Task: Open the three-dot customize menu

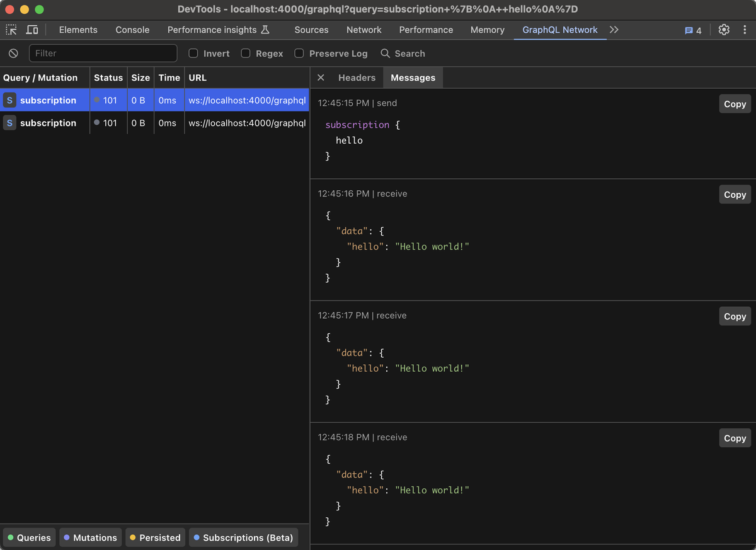Action: pyautogui.click(x=745, y=29)
